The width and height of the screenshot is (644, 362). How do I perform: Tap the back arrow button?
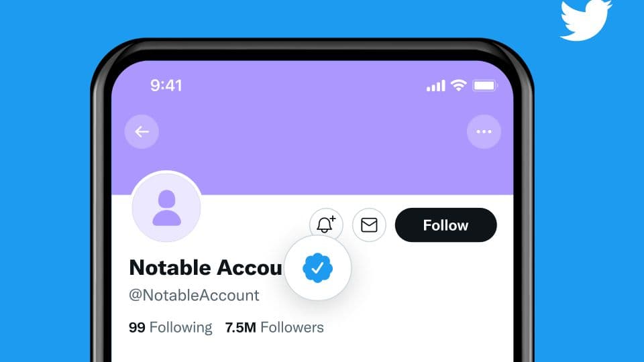click(142, 132)
